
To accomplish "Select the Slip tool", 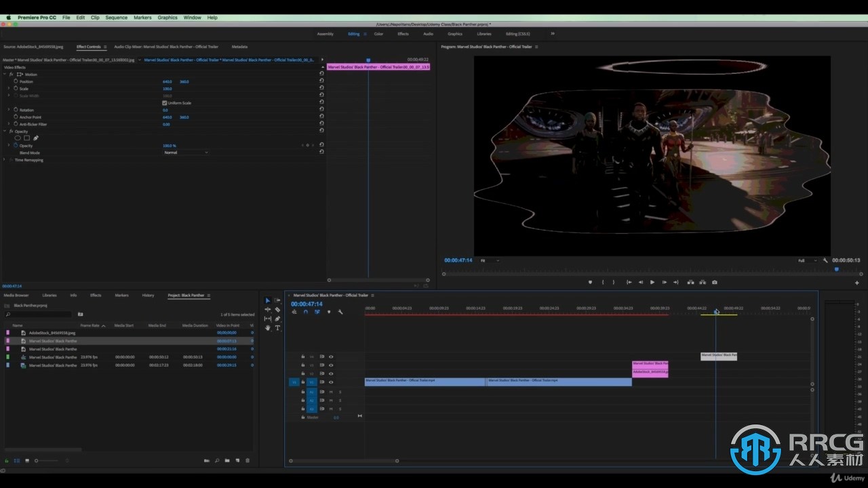I will point(267,319).
